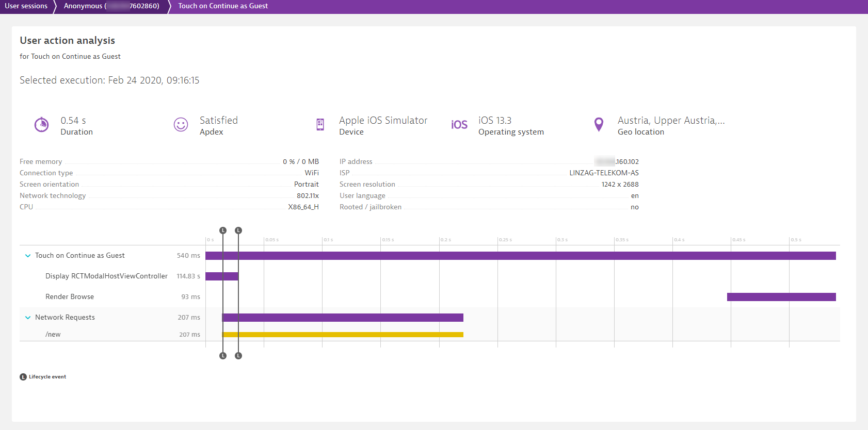Click the LINZAG-TELEKOM-AS ISP value
Image resolution: width=868 pixels, height=430 pixels.
click(x=604, y=173)
